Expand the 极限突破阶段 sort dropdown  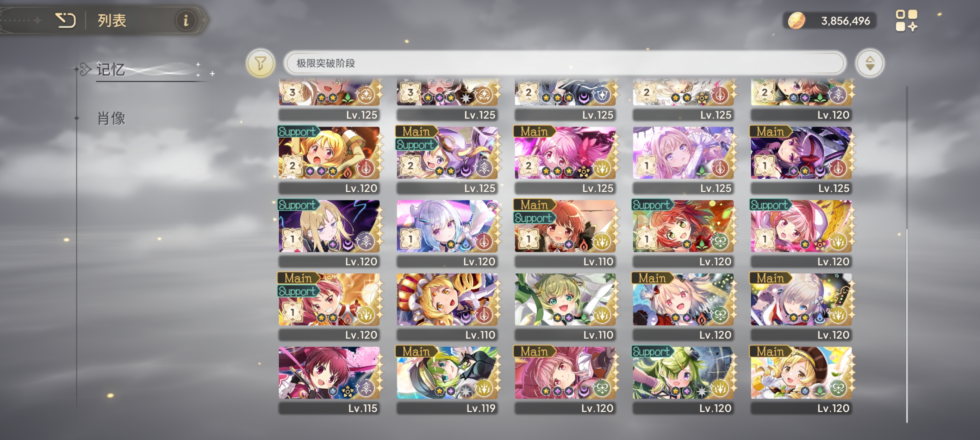pyautogui.click(x=565, y=63)
